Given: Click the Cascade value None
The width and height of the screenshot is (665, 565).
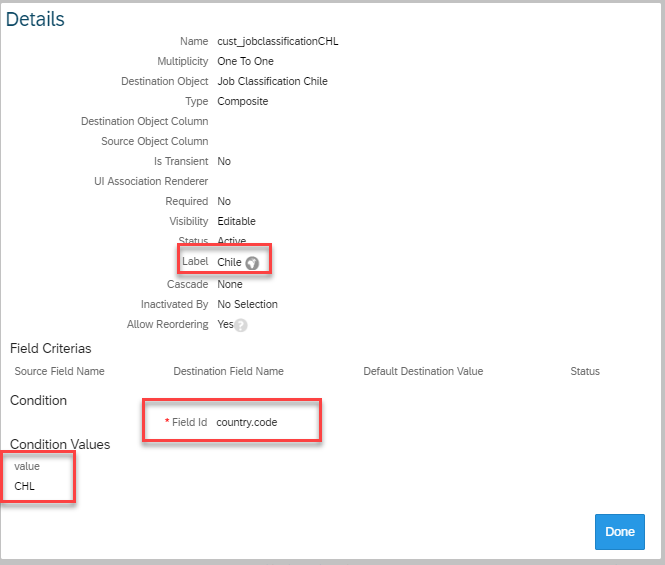Looking at the screenshot, I should pos(230,284).
